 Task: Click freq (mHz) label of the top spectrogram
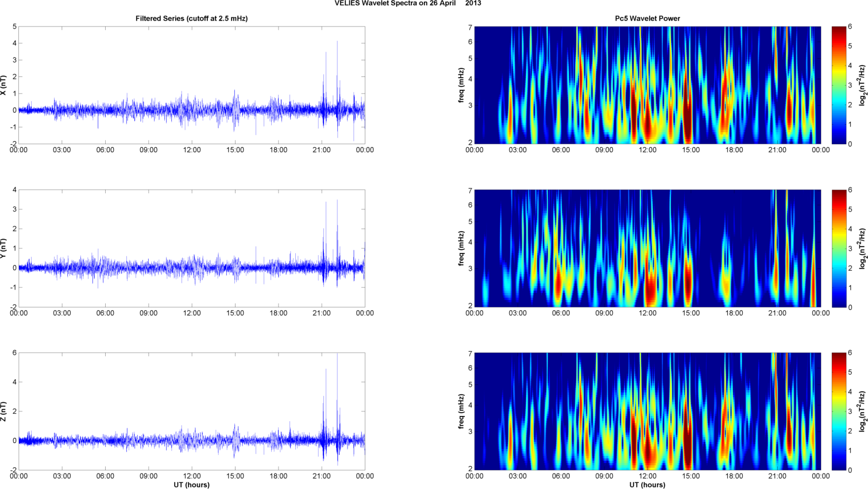(x=461, y=85)
